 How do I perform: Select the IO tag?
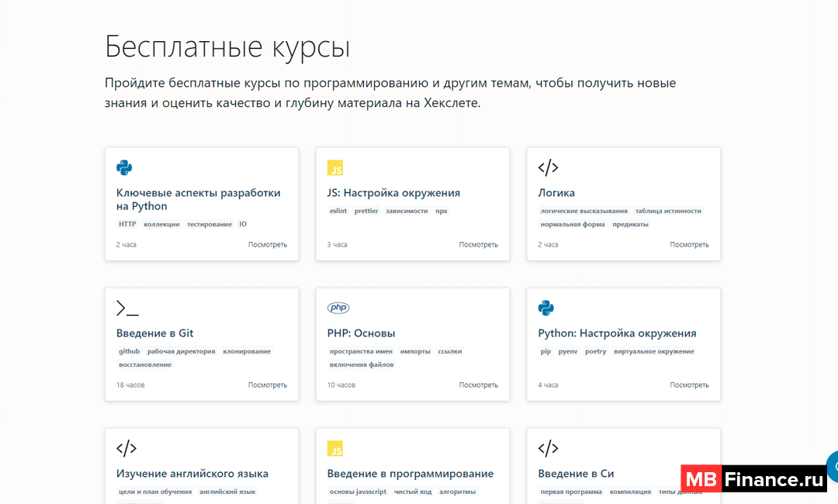coord(243,224)
